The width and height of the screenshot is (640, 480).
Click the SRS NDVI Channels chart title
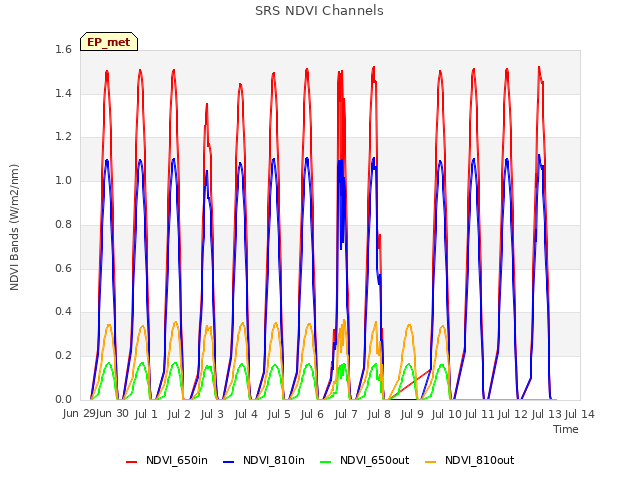click(x=319, y=11)
